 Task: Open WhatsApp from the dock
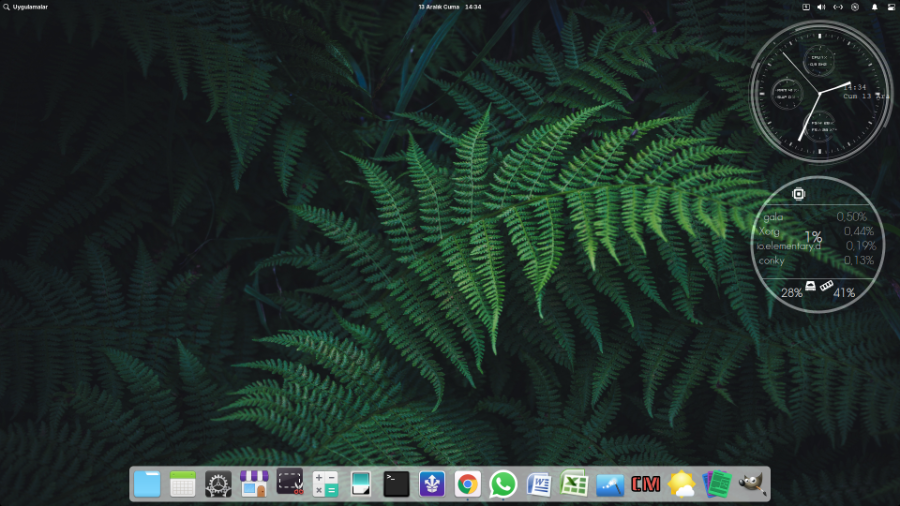(503, 484)
